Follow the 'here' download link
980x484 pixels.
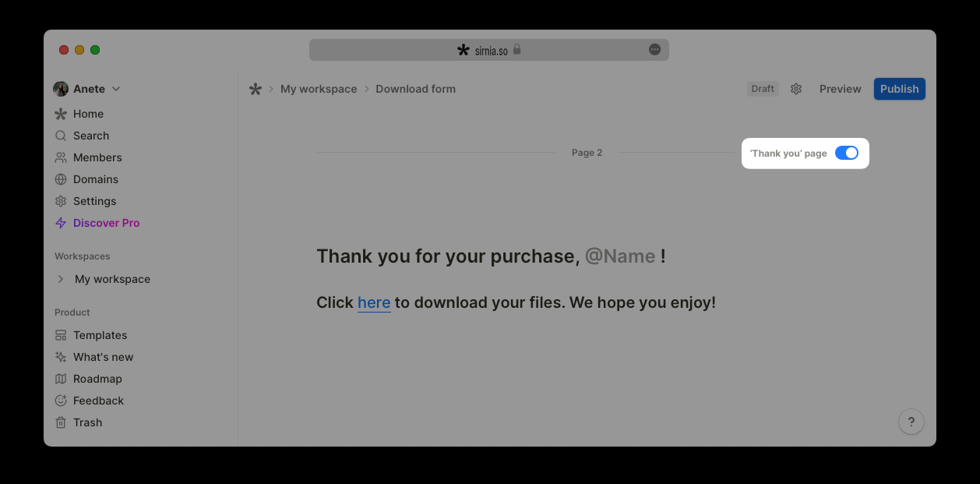[374, 302]
